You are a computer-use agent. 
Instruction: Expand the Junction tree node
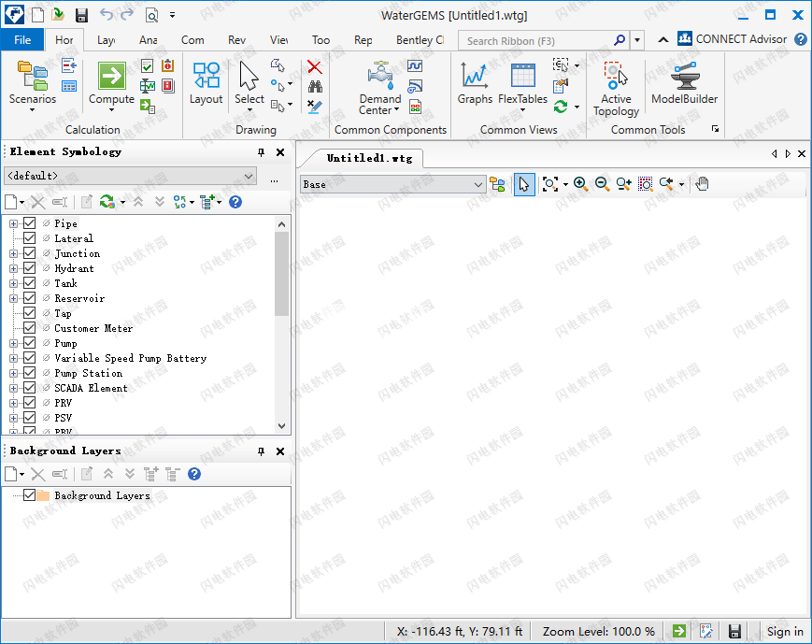click(13, 254)
